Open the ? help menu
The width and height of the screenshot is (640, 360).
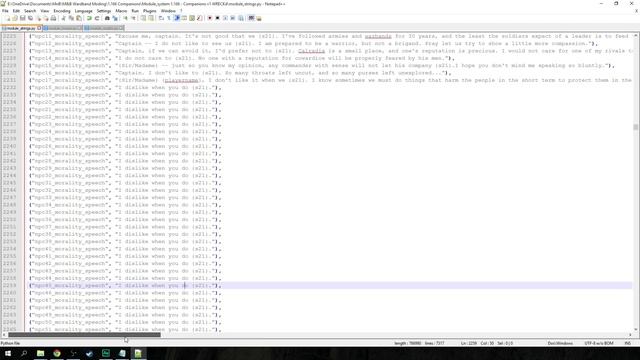[x=181, y=11]
